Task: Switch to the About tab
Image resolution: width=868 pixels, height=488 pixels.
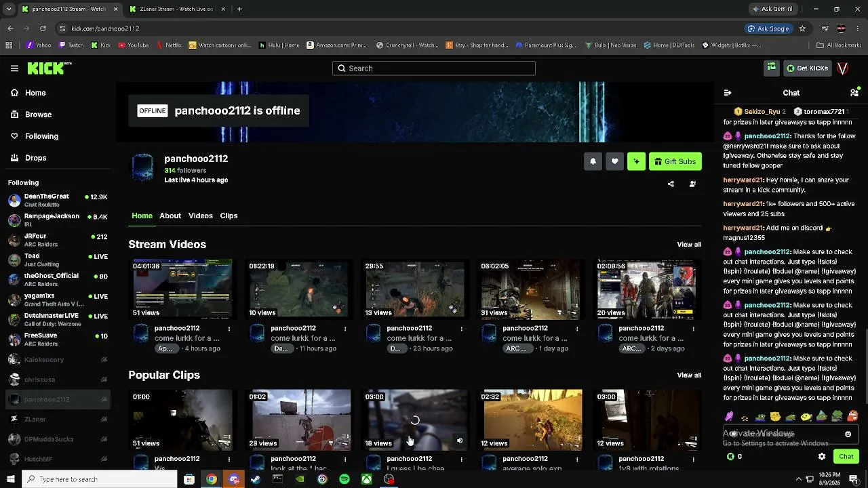Action: (x=170, y=216)
